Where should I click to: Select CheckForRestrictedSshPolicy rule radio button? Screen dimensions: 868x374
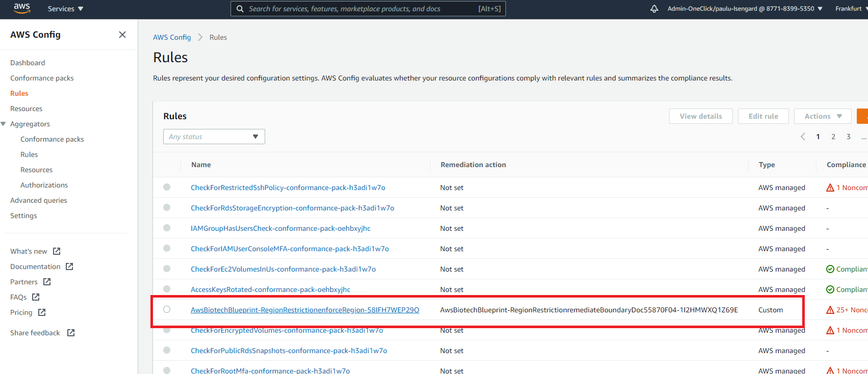(167, 187)
